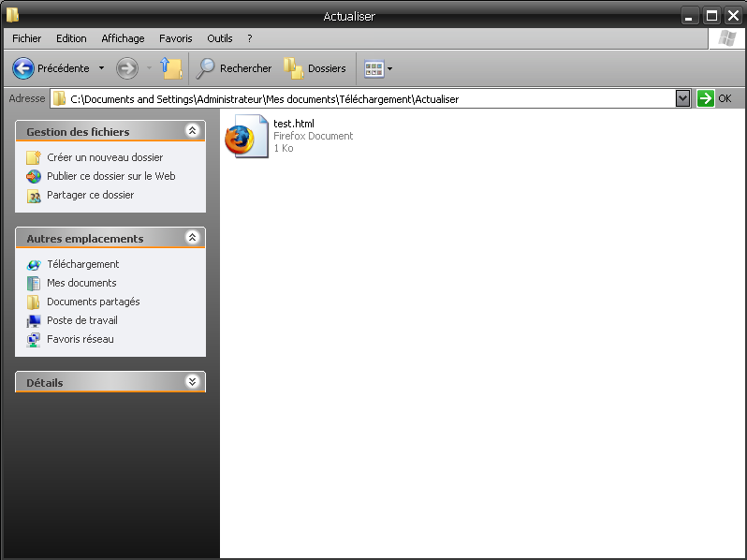Select the test.html Firefox file icon
This screenshot has width=747, height=560.
pyautogui.click(x=246, y=138)
